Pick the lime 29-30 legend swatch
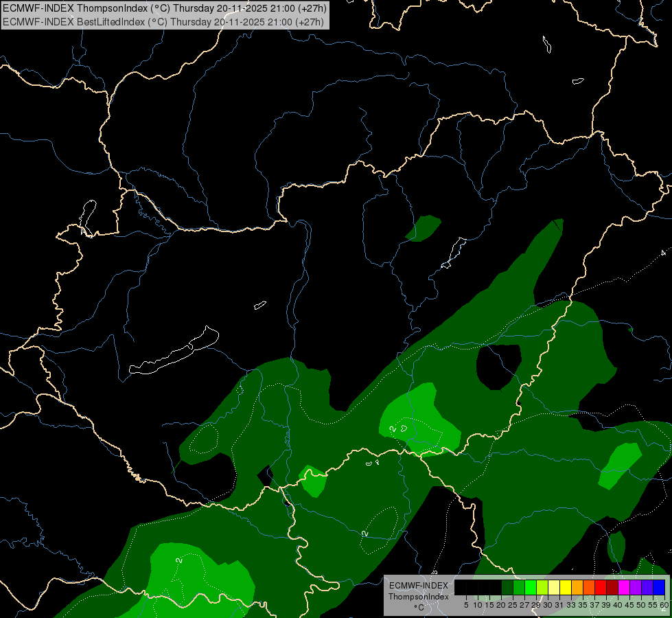Screen dimensions: 672x618 [542, 587]
